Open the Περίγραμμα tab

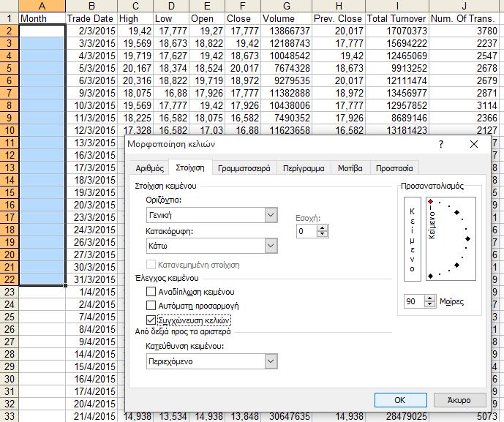click(x=304, y=168)
